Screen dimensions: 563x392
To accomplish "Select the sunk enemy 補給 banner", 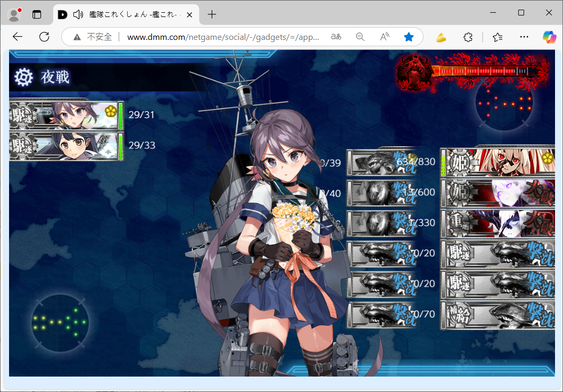I will pyautogui.click(x=498, y=315).
